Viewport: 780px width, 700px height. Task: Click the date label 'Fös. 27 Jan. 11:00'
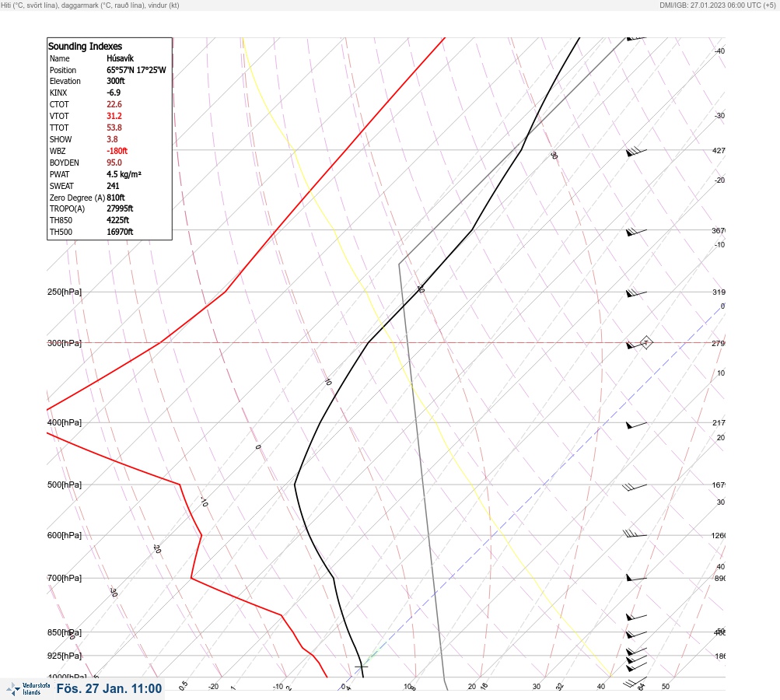109,688
